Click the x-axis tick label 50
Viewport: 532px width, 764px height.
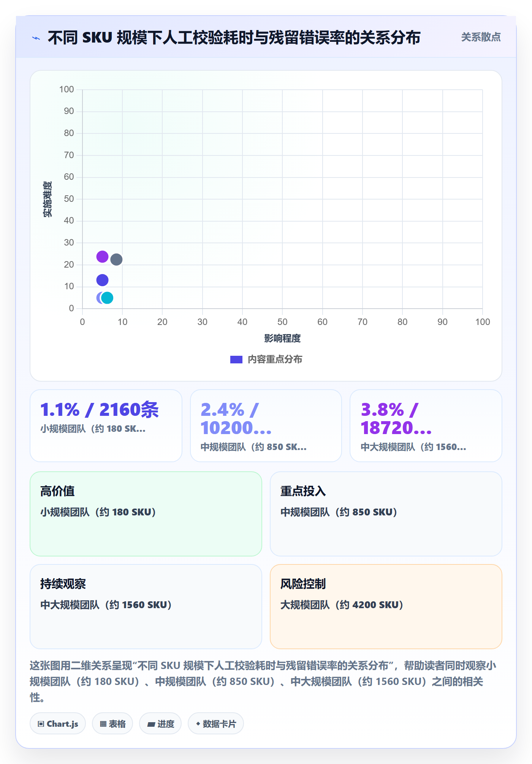[282, 322]
